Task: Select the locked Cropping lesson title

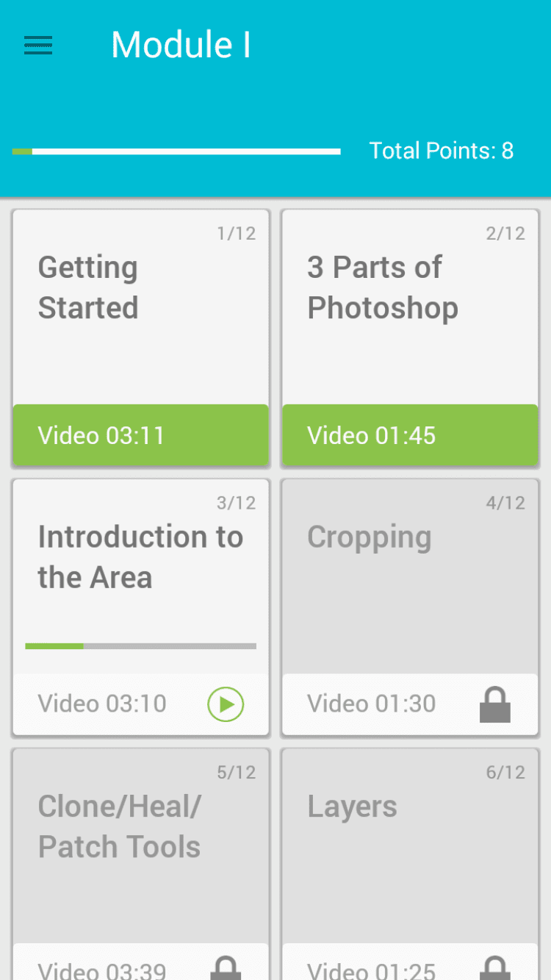Action: (x=369, y=537)
